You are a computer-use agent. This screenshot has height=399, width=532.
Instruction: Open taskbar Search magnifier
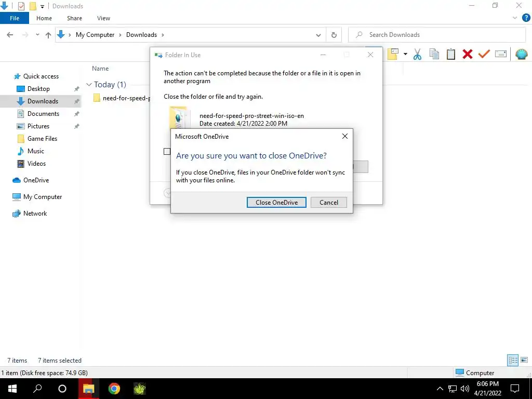point(37,389)
